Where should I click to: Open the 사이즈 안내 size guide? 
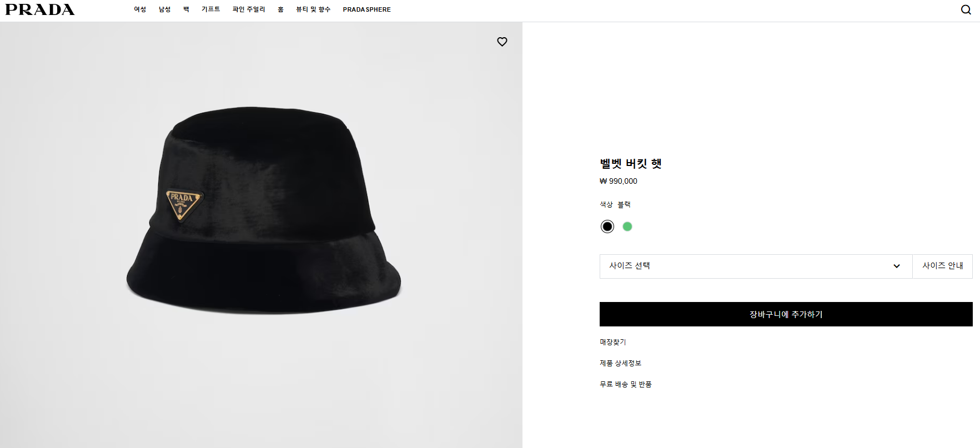(x=942, y=266)
